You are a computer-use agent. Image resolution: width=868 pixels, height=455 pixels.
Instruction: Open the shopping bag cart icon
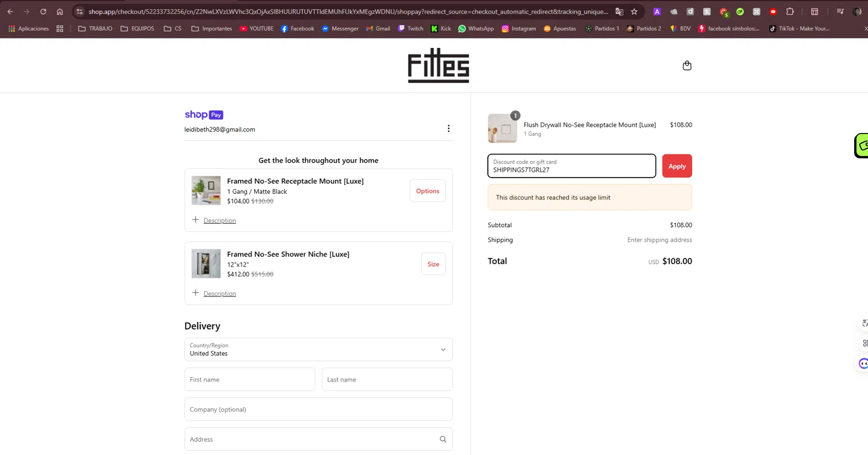[687, 65]
